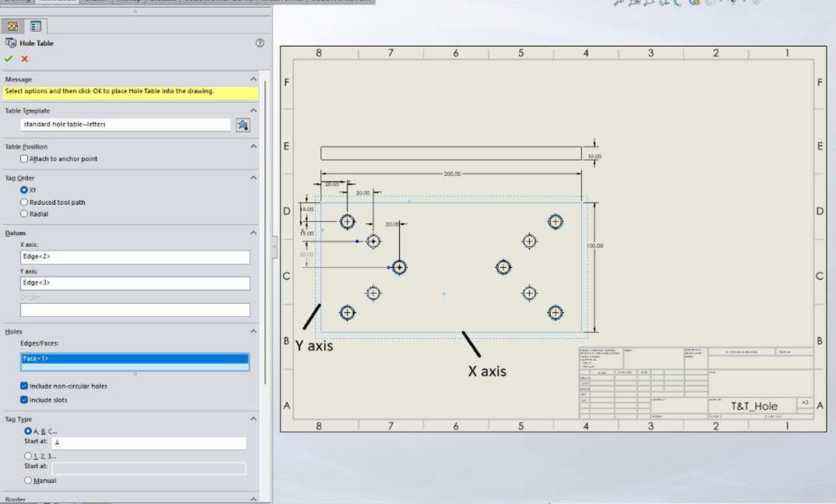Cancel Hole Table with red X
This screenshot has width=836, height=504.
pyautogui.click(x=25, y=59)
